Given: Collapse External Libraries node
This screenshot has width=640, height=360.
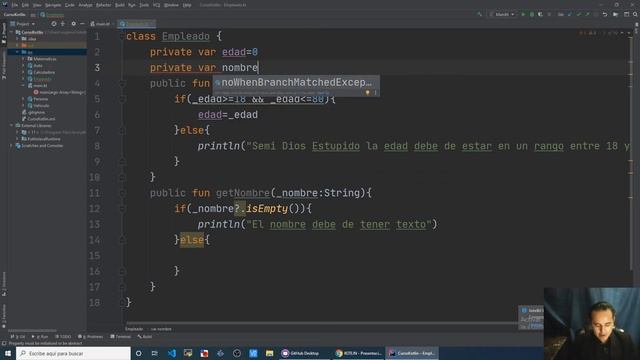Looking at the screenshot, I should pos(12,125).
